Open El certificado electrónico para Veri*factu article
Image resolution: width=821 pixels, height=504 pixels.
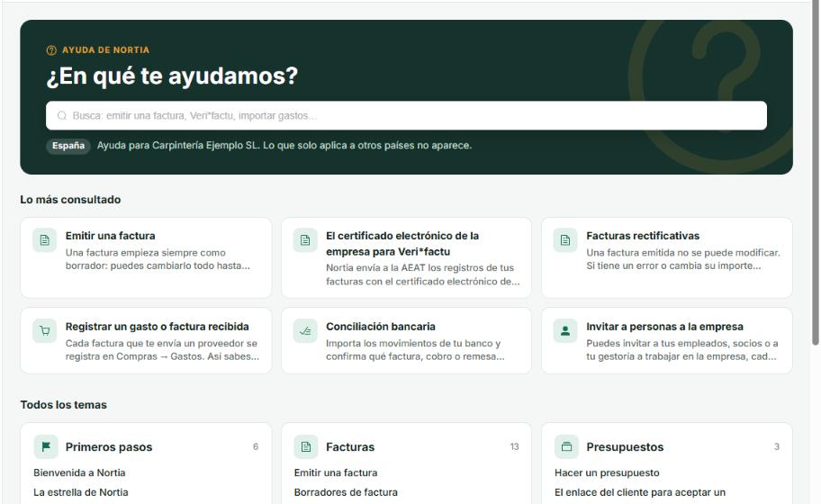tap(406, 257)
